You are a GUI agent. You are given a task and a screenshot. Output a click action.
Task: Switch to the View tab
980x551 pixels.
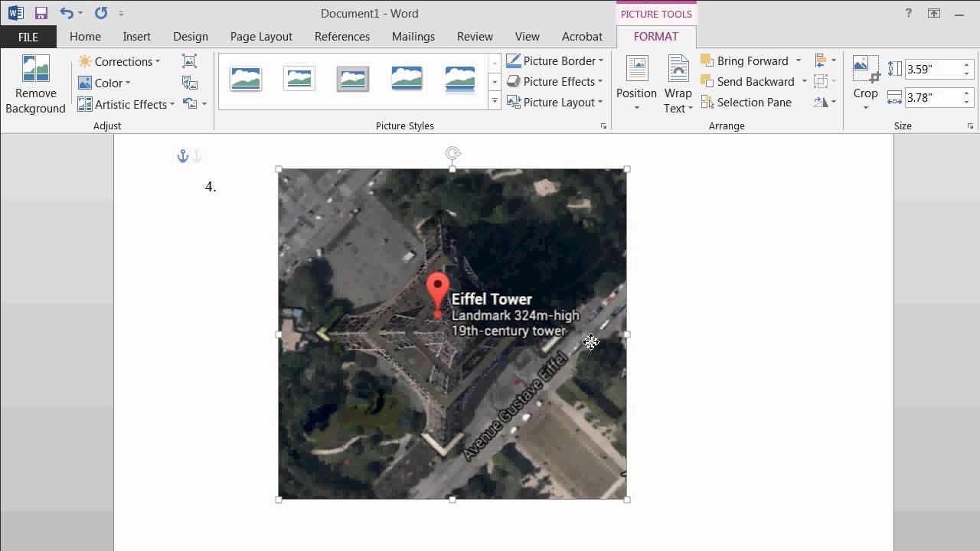point(528,36)
